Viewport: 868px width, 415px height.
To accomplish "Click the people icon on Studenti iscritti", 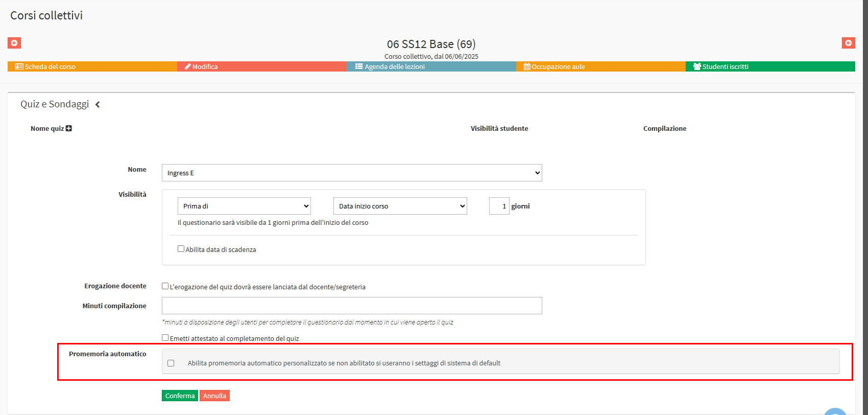I will (697, 66).
